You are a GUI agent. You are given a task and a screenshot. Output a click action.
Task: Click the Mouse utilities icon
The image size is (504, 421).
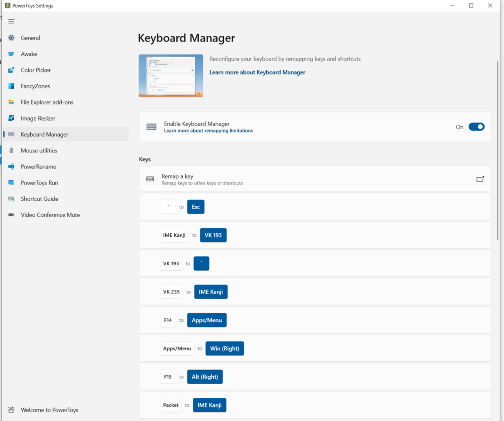(x=11, y=150)
